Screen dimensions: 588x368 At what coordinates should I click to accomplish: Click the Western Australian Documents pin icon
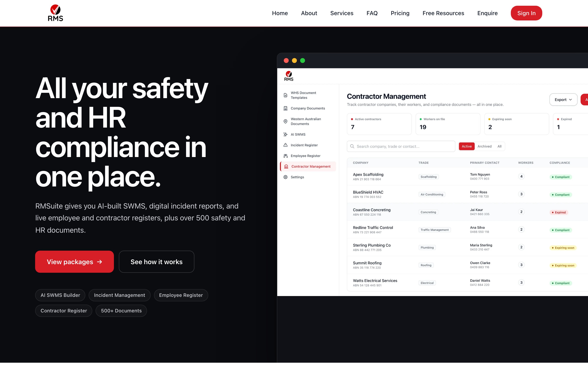point(285,121)
